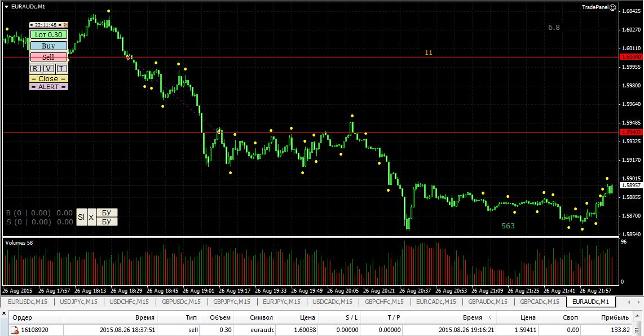Click open time 2015.08.26 18:37:51
The width and height of the screenshot is (644, 336).
point(127,330)
